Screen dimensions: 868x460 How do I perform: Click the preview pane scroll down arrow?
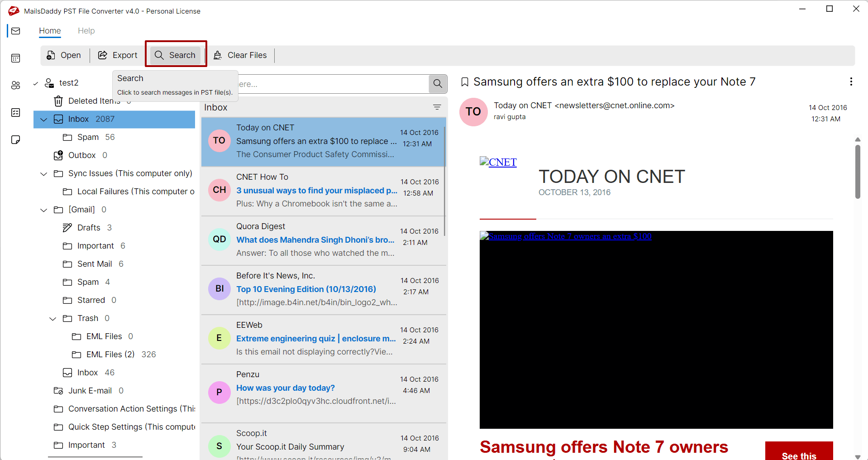(858, 456)
